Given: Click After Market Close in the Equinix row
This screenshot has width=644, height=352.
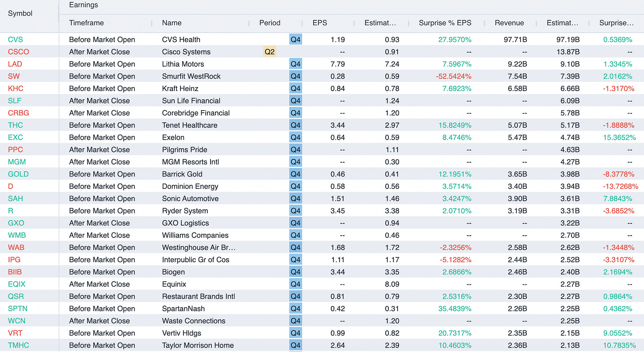Looking at the screenshot, I should point(100,284).
